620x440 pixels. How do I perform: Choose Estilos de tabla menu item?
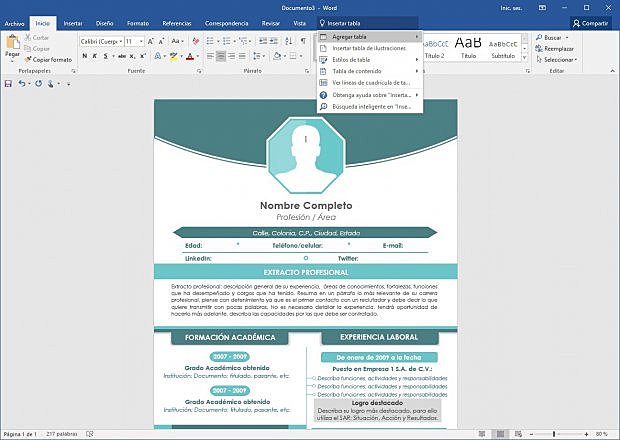point(370,60)
